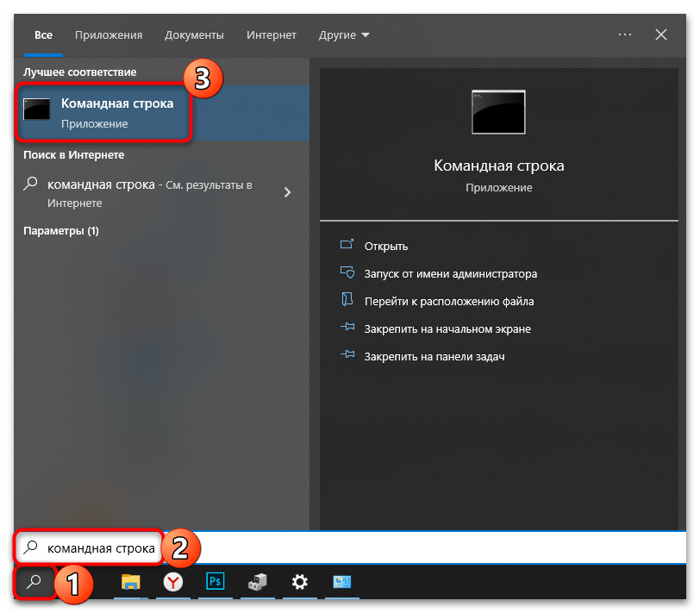
Task: Switch to the Приложения tab
Action: tap(108, 34)
